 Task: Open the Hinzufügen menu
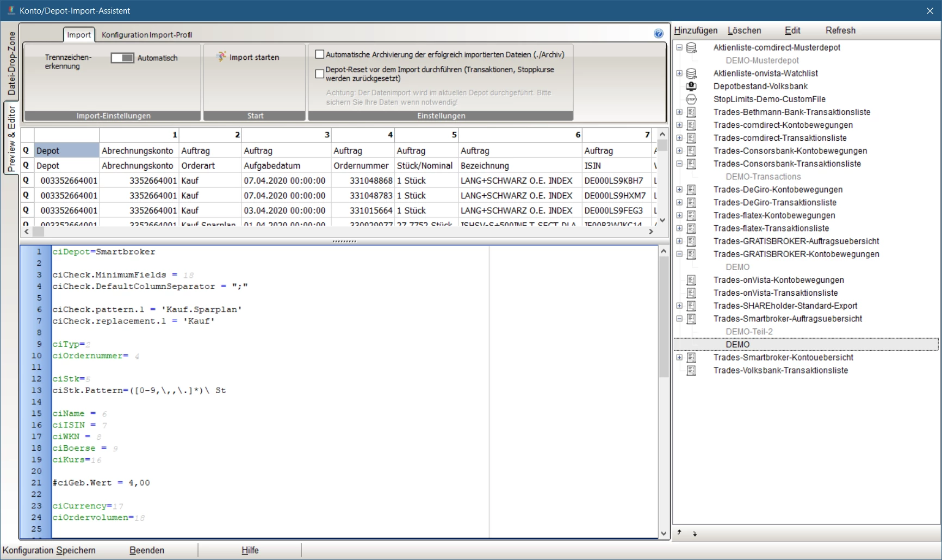[x=696, y=30]
